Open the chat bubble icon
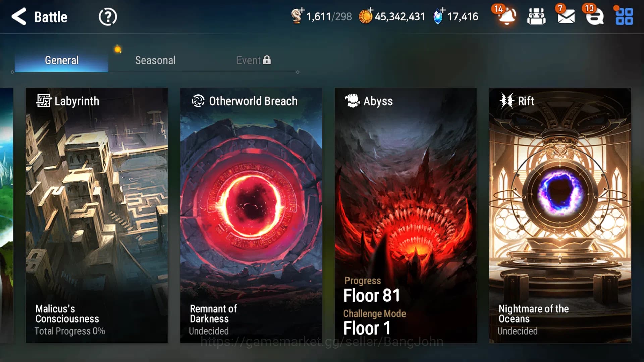The height and width of the screenshot is (362, 644). 595,16
